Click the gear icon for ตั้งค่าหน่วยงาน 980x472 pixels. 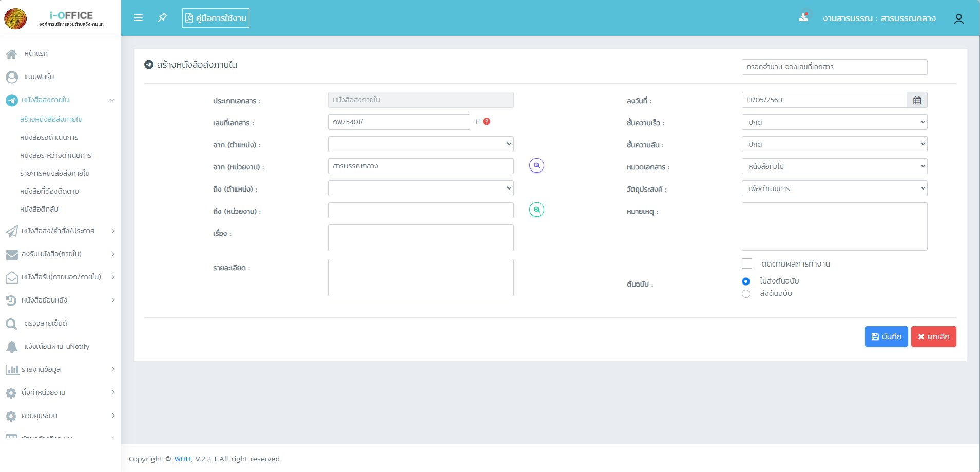click(x=11, y=393)
